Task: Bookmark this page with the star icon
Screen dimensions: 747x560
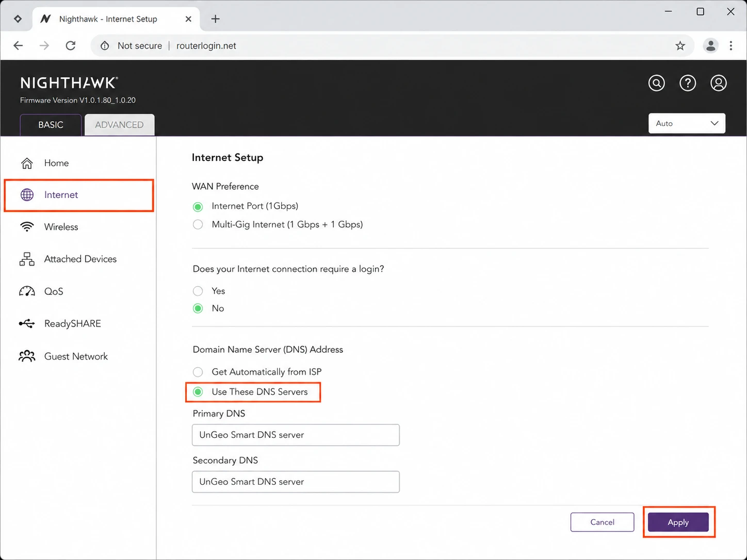Action: tap(680, 46)
